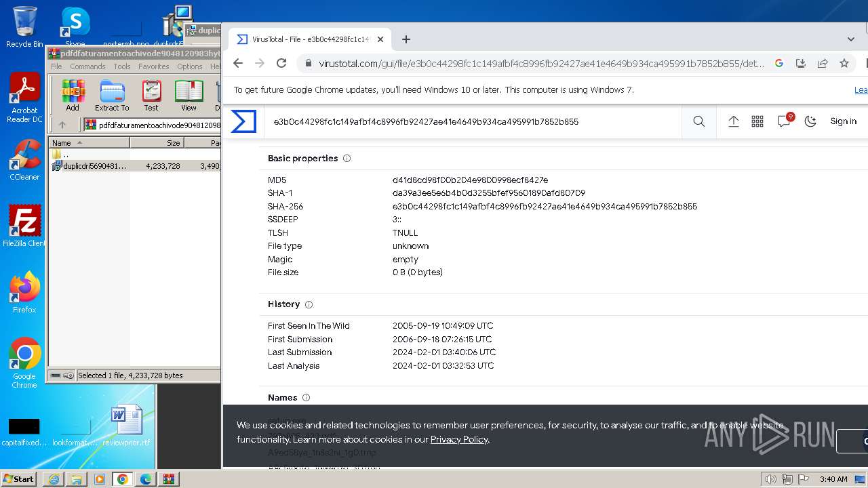Open reviewprior.rtf desktop file
868x488 pixels.
click(126, 425)
